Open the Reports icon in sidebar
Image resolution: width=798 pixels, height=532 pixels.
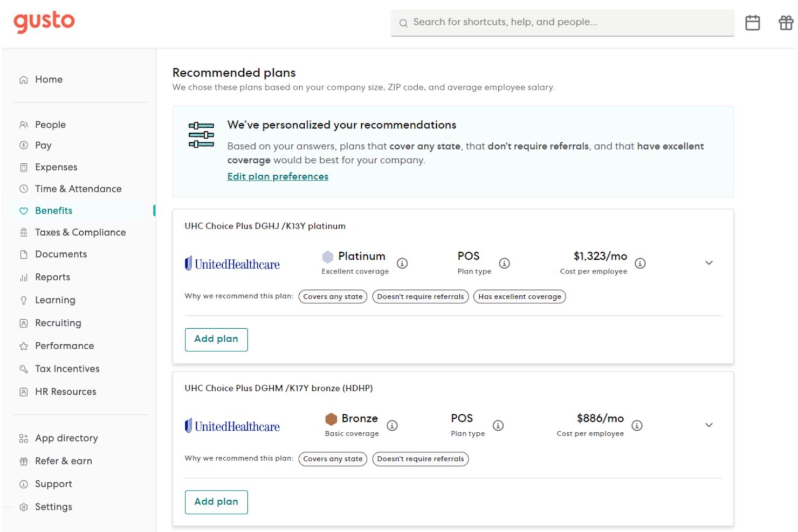coord(23,277)
